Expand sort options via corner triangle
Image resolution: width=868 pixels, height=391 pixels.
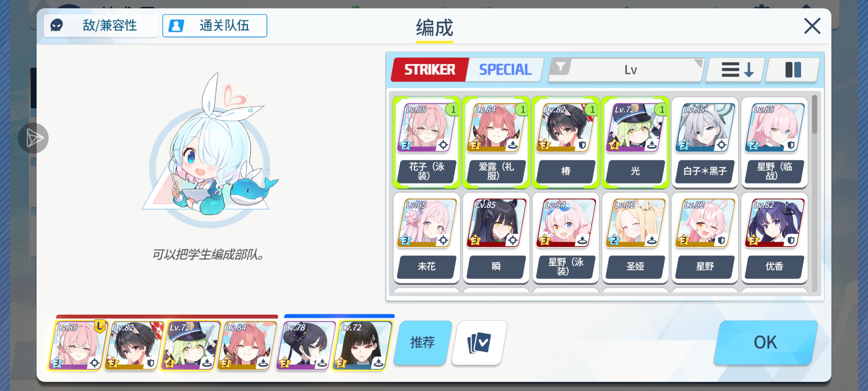pos(698,63)
